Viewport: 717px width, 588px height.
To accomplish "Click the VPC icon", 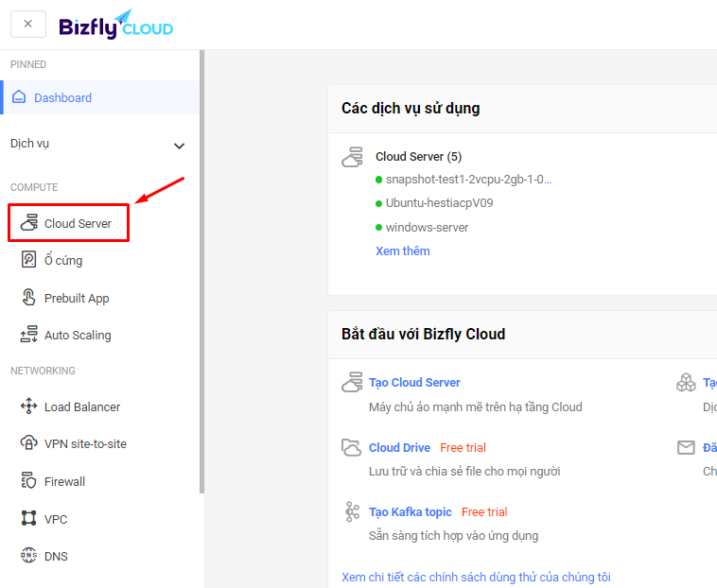I will pos(28,518).
